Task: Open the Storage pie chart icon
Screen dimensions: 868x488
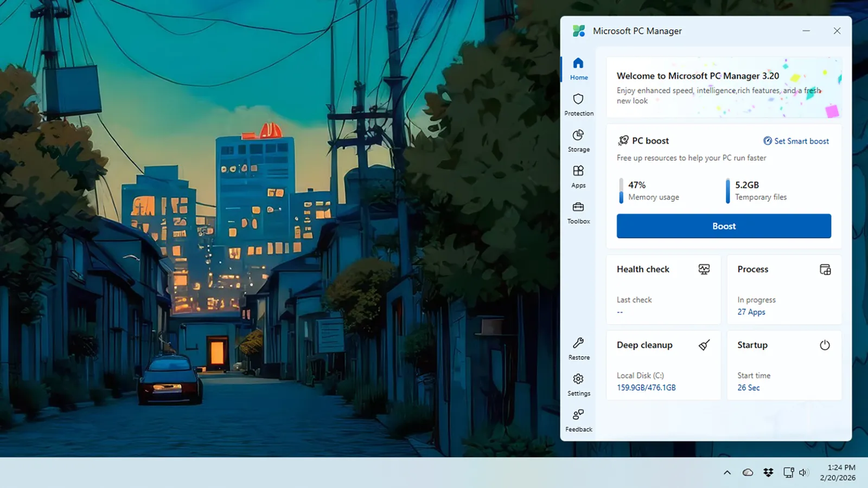Action: coord(578,135)
